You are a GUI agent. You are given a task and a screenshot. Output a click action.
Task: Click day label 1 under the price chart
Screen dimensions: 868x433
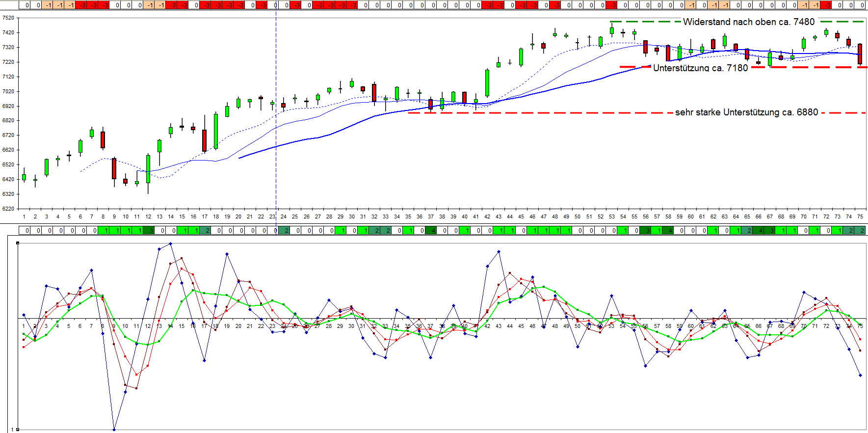24,216
